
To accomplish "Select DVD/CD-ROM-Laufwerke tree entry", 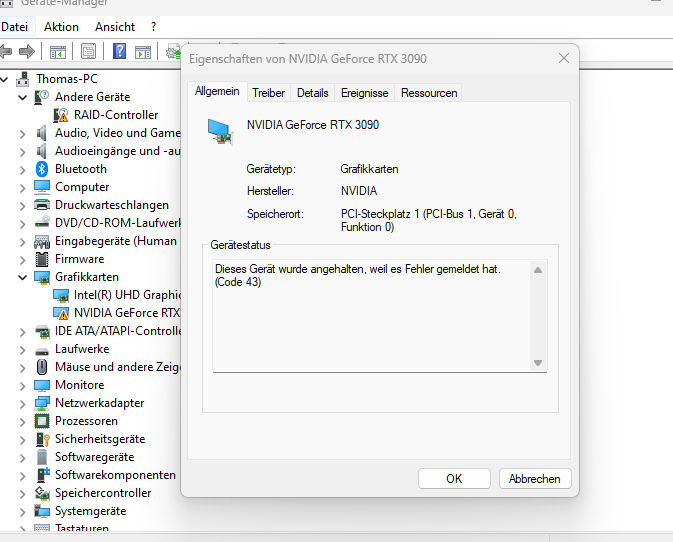I will click(x=118, y=223).
